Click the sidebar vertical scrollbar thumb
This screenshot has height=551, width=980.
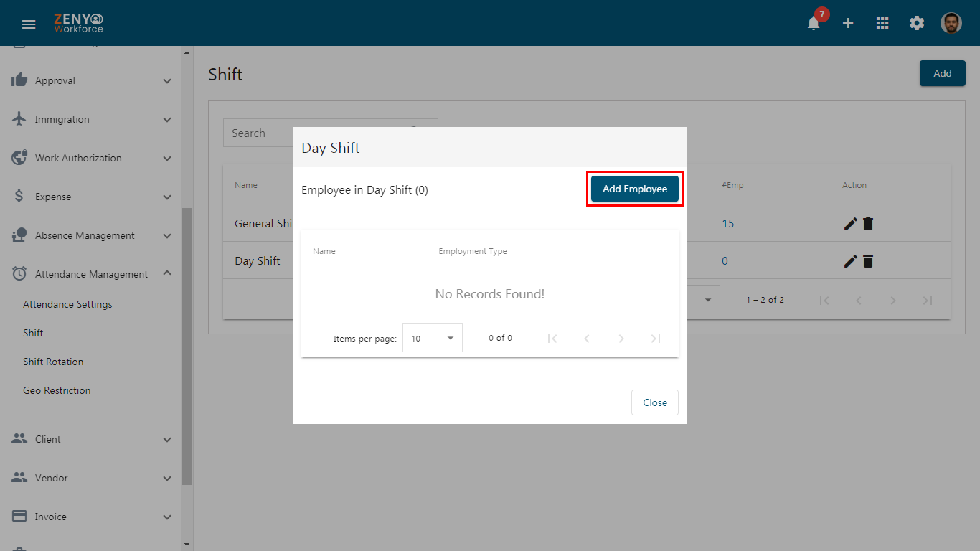pos(187,347)
